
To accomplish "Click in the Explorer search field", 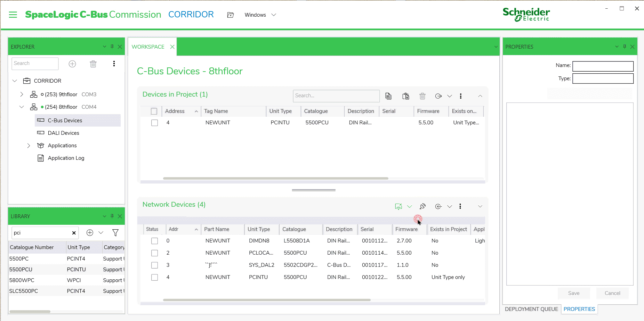I will pos(35,64).
